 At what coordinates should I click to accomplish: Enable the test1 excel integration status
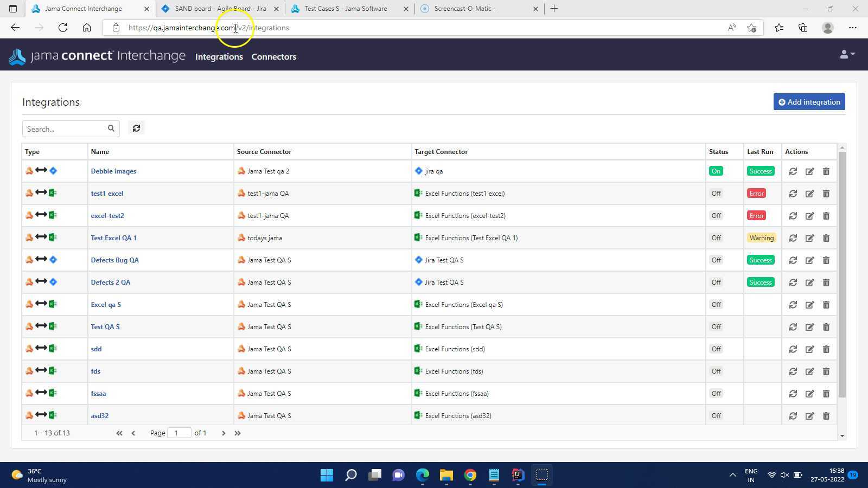pyautogui.click(x=716, y=193)
